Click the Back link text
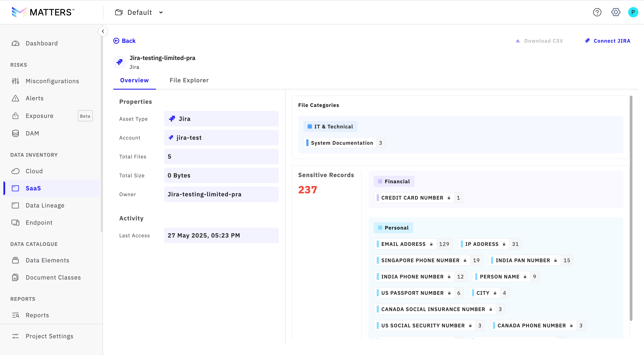 pyautogui.click(x=128, y=41)
